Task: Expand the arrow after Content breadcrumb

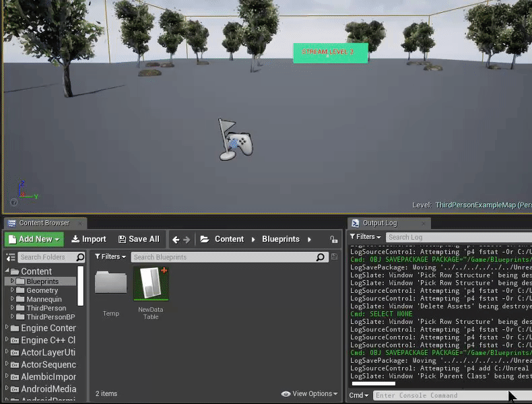Action: coord(253,240)
